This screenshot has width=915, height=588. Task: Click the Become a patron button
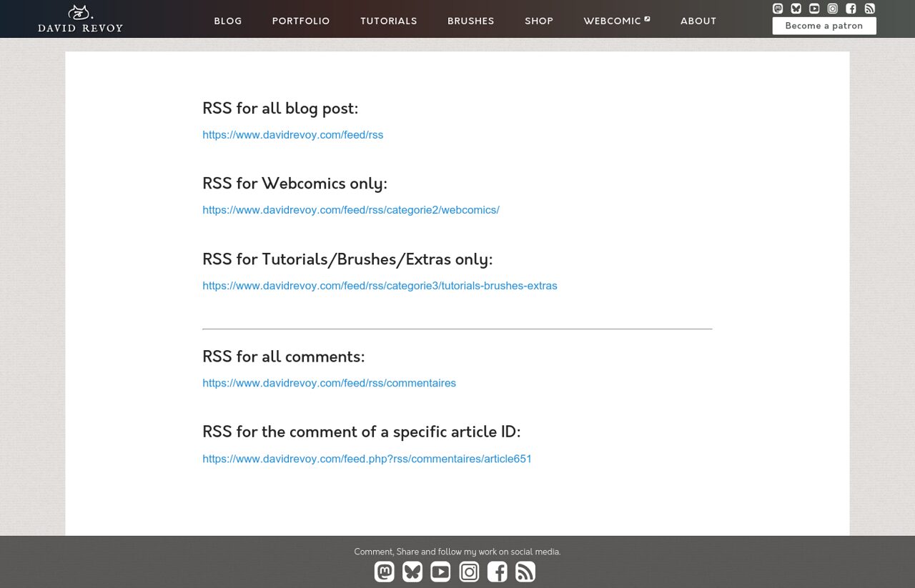824,26
